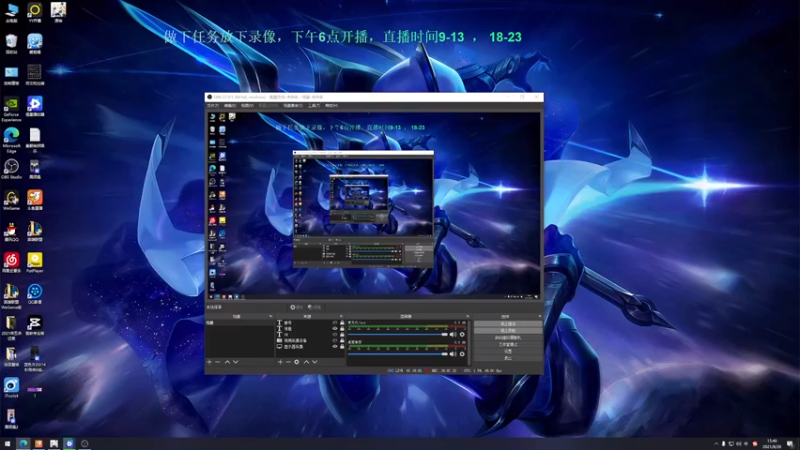Screen dimensions: 800x450
Task: Open source Properties (属性) toolbar button
Action: (x=297, y=307)
